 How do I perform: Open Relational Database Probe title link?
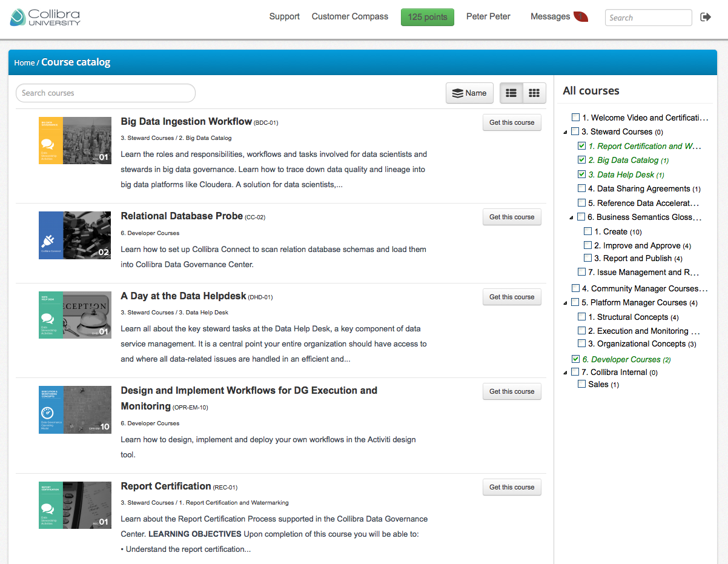pyautogui.click(x=182, y=216)
